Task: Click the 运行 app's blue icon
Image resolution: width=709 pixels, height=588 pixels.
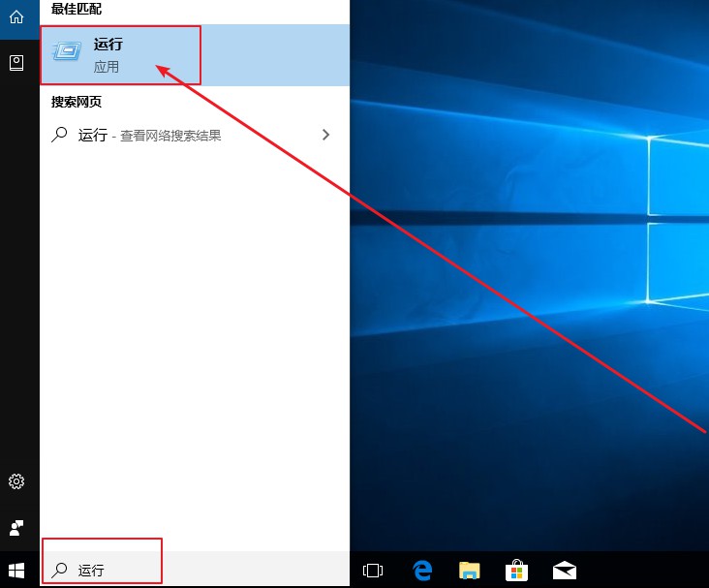Action: click(68, 54)
